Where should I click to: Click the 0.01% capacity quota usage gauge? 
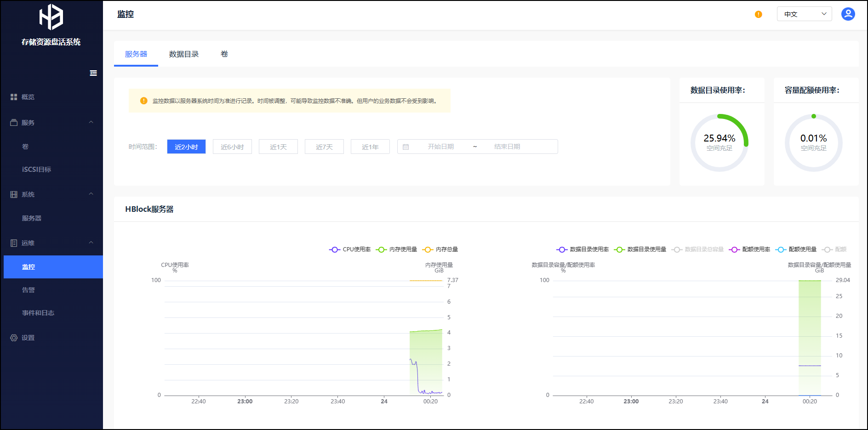[814, 143]
